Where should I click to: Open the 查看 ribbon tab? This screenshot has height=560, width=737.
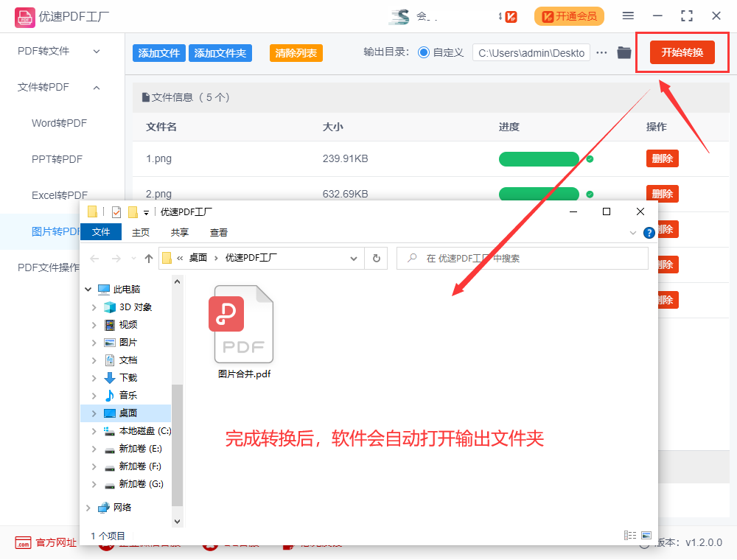pos(219,233)
